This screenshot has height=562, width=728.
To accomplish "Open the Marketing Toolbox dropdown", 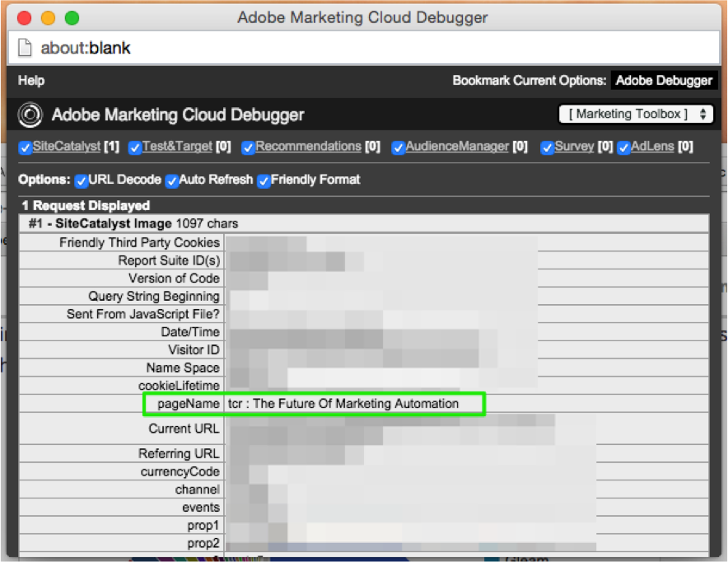I will (636, 114).
